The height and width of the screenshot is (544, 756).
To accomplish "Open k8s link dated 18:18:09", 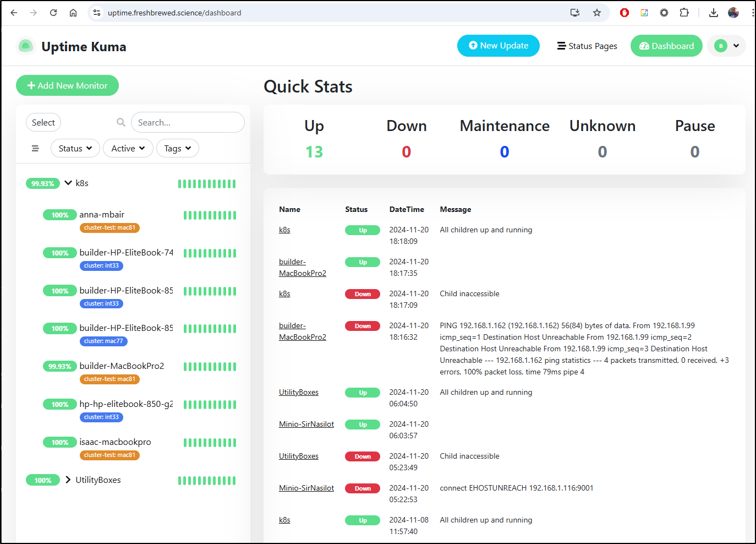I will 284,230.
